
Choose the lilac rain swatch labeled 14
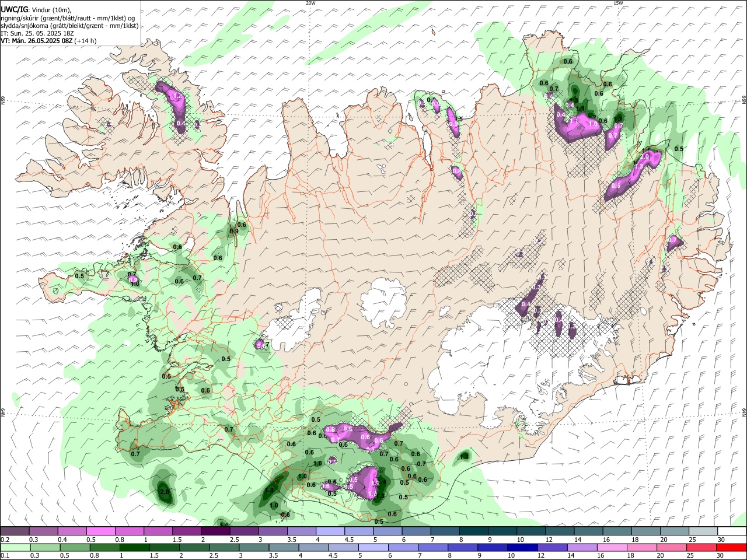tap(582, 547)
